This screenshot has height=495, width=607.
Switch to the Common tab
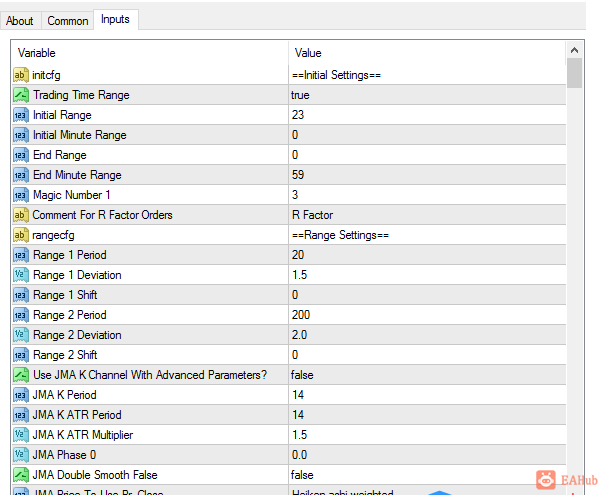68,21
